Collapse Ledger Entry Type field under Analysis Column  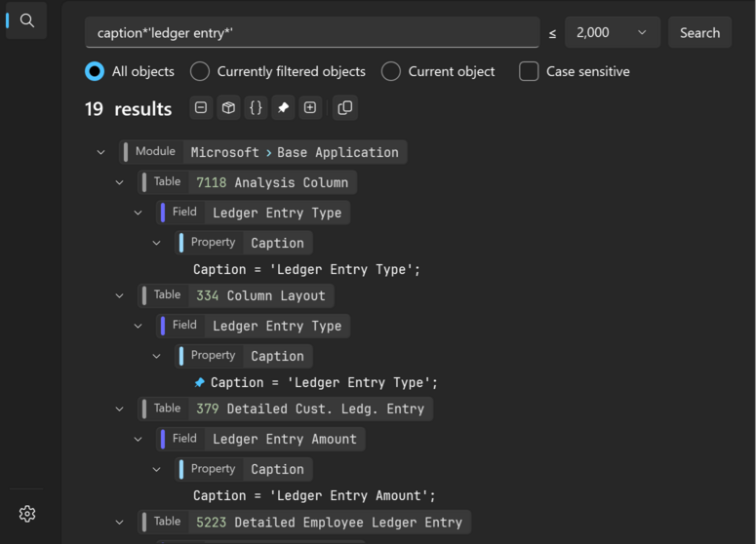click(138, 213)
